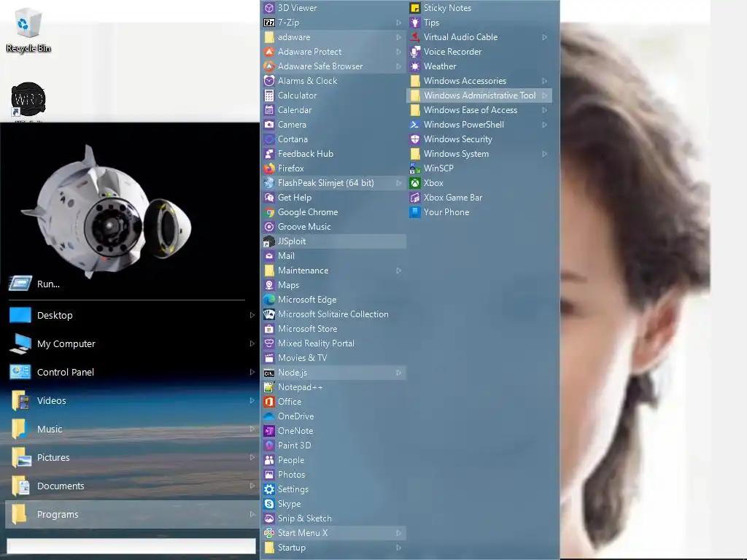This screenshot has height=560, width=747.
Task: Click the Windows Security entry
Action: tap(479, 139)
